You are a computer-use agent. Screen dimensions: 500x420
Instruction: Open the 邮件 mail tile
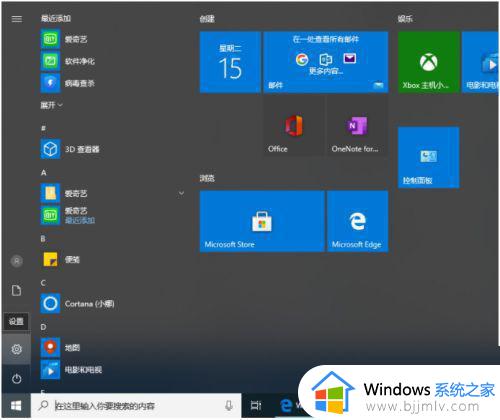coord(326,62)
